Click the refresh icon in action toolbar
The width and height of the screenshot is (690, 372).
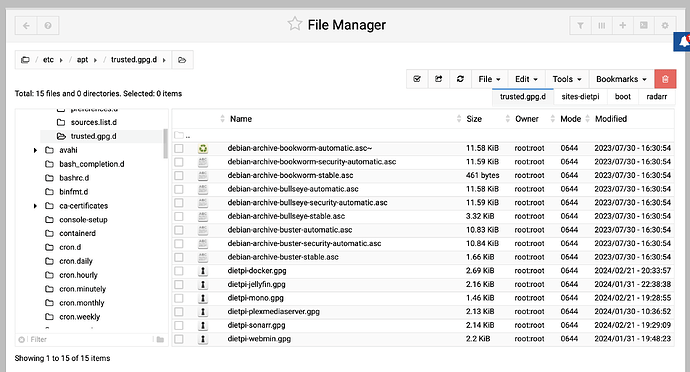460,79
